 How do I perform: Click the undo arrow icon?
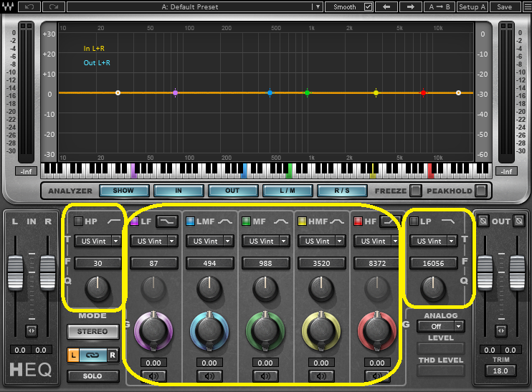point(30,6)
